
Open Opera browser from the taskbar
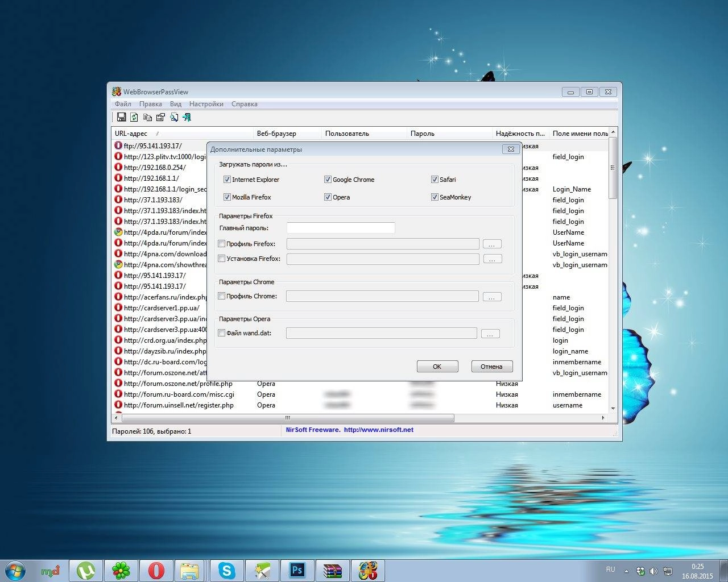[156, 571]
